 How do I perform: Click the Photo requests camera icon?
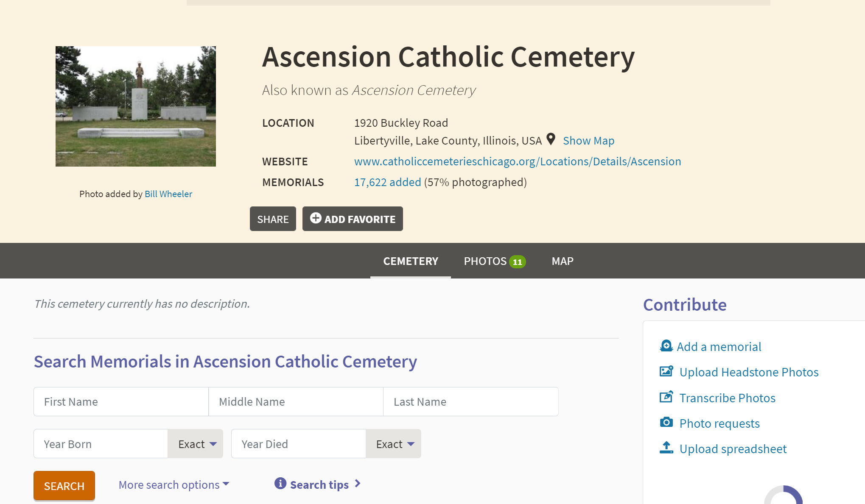click(666, 422)
